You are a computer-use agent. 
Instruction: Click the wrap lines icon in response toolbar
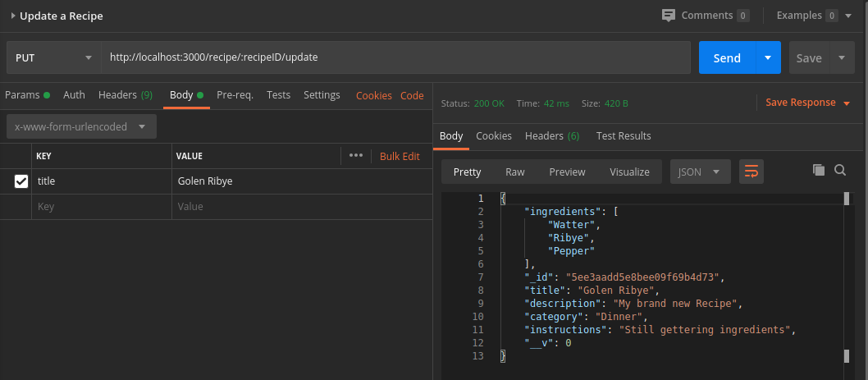tap(752, 172)
